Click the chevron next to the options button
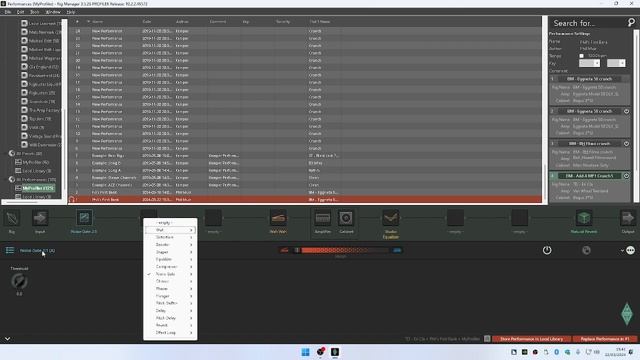Image resolution: width=640 pixels, height=360 pixels. (622, 251)
